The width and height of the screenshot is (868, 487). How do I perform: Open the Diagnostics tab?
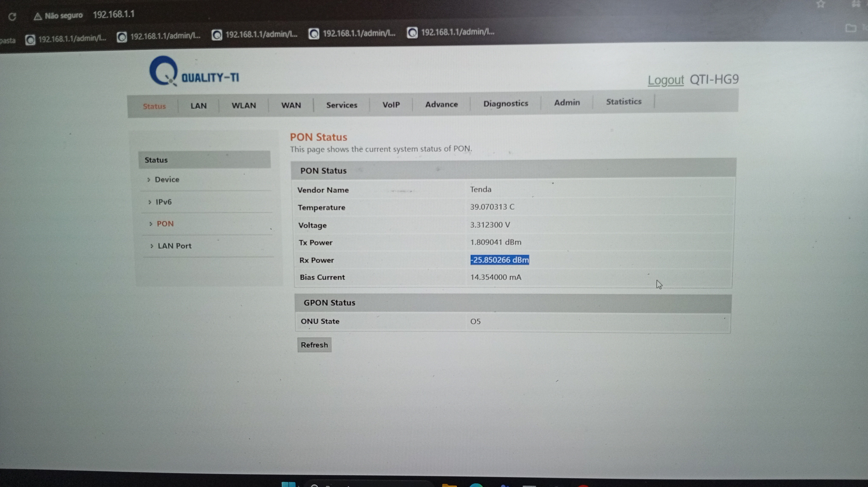(x=505, y=103)
